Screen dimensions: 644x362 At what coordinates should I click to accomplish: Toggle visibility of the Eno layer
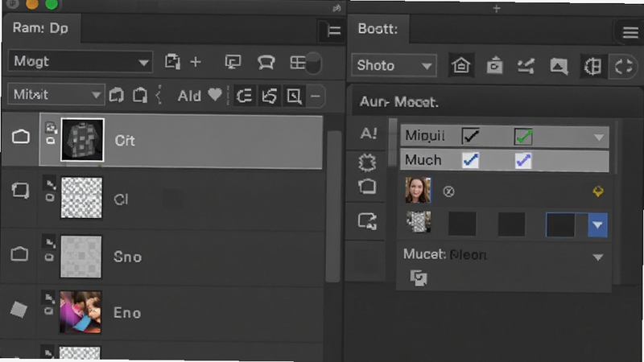tap(19, 310)
